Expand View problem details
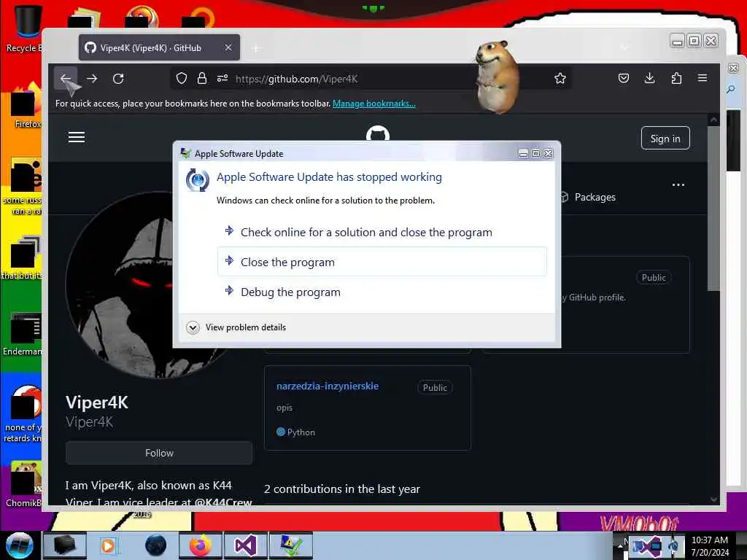Screen dimensions: 747x560 [x=236, y=327]
